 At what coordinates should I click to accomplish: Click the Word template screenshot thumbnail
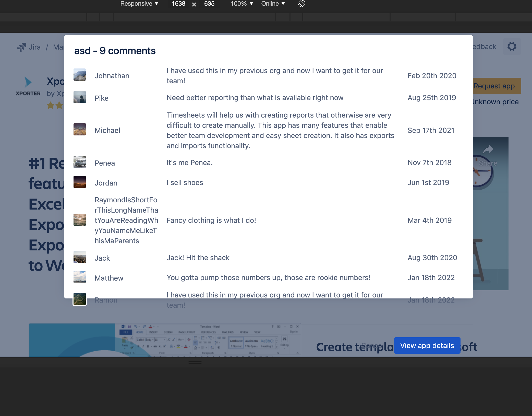point(165,340)
